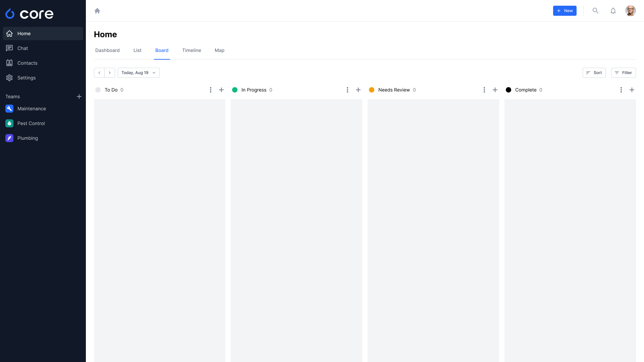Open Complete column options menu
This screenshot has height=362, width=644.
pos(621,90)
